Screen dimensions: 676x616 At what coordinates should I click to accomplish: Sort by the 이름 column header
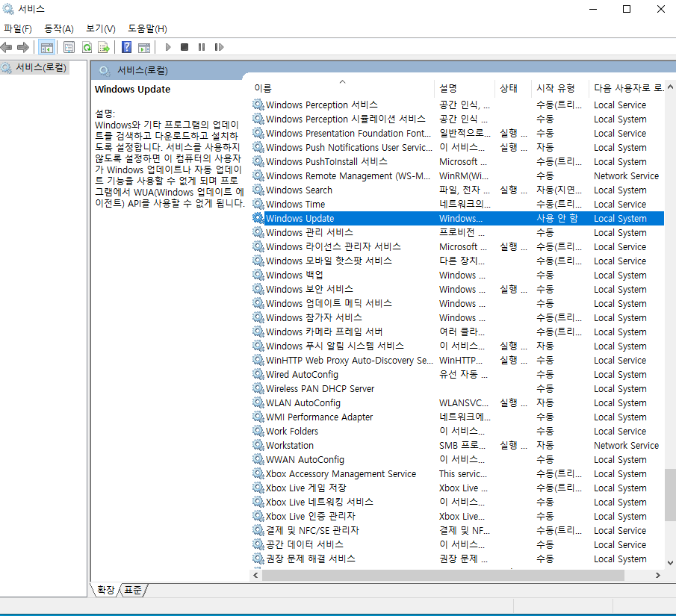click(x=343, y=88)
